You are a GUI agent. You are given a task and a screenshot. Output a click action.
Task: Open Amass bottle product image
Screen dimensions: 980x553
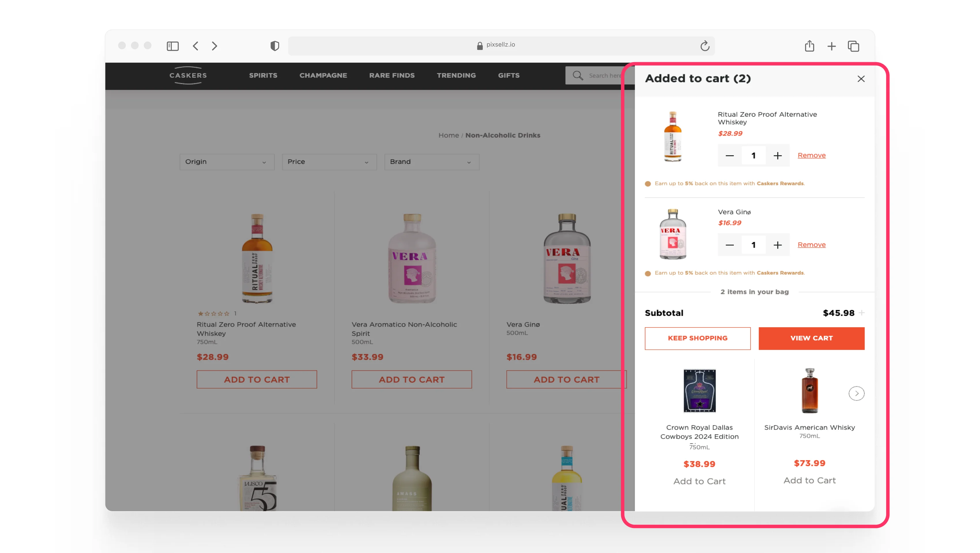412,478
